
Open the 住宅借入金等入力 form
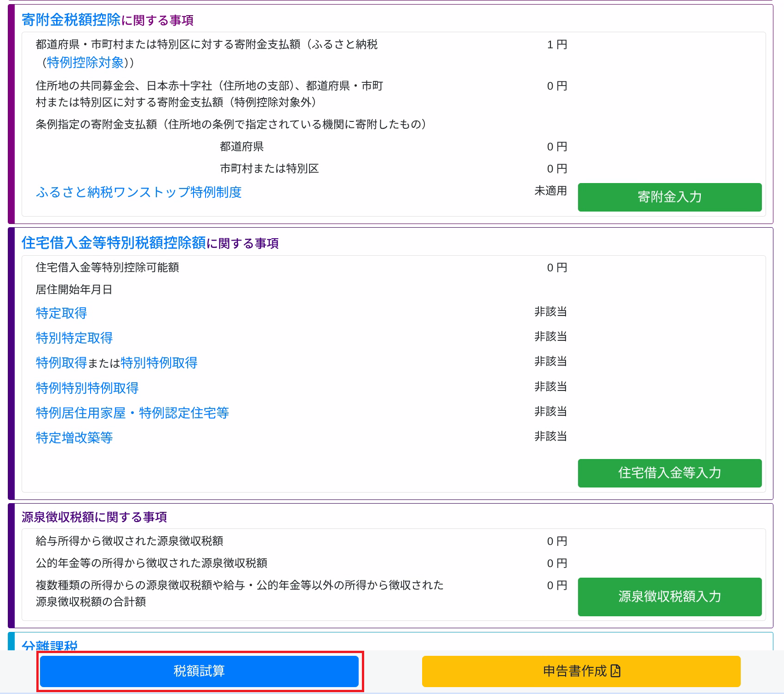point(669,473)
